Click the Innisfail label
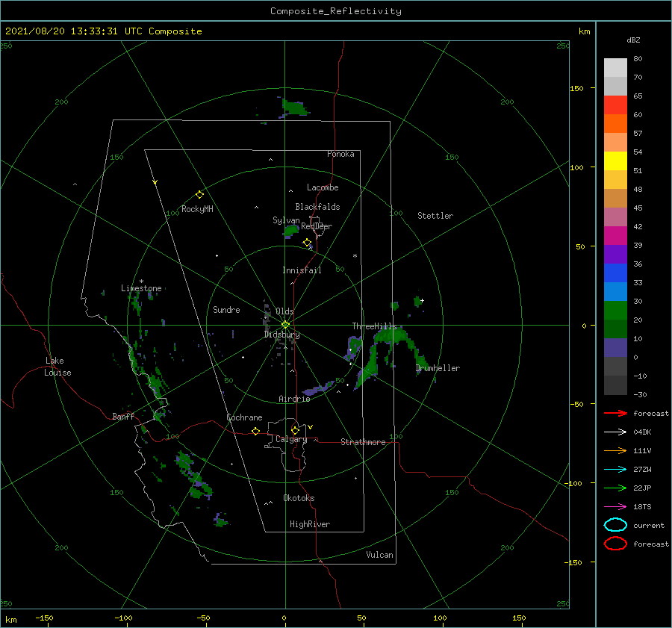The image size is (672, 628). pos(302,270)
